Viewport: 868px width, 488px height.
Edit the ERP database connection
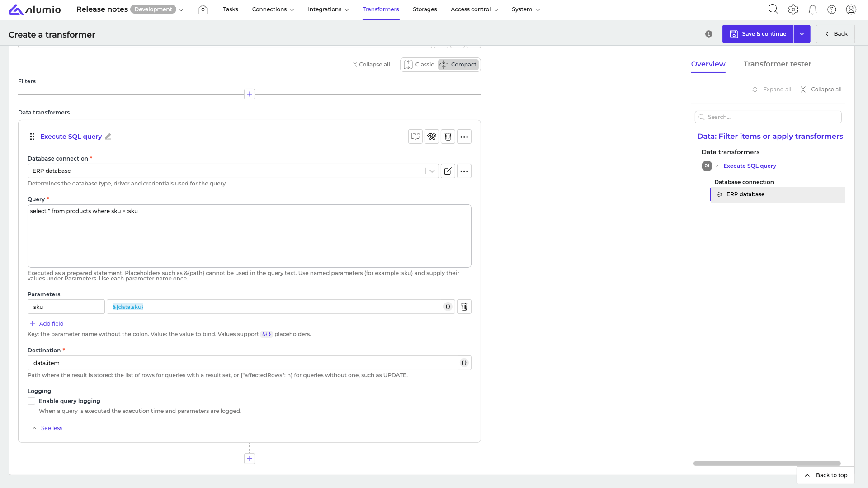[x=448, y=171]
